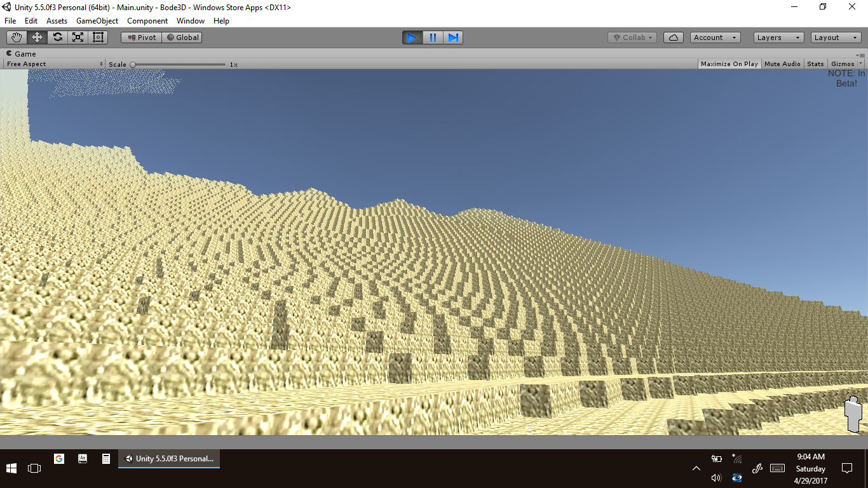
Task: Click the Play button to stop playback
Action: coord(412,37)
